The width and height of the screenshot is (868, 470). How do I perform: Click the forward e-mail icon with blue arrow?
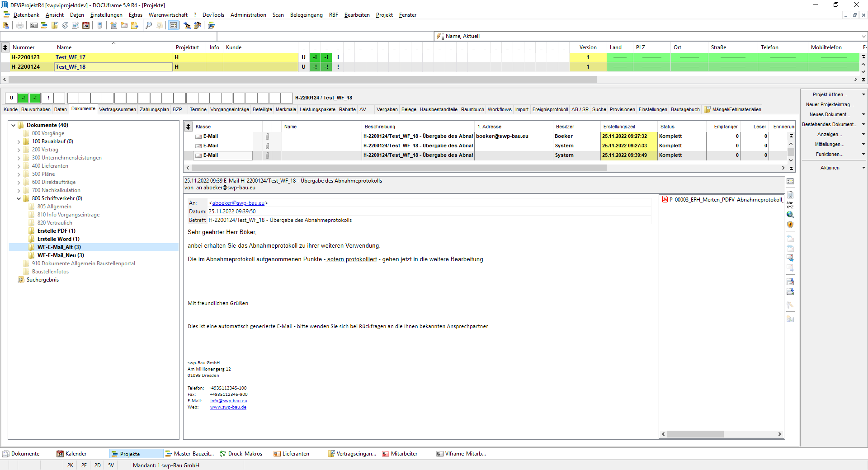(x=790, y=258)
